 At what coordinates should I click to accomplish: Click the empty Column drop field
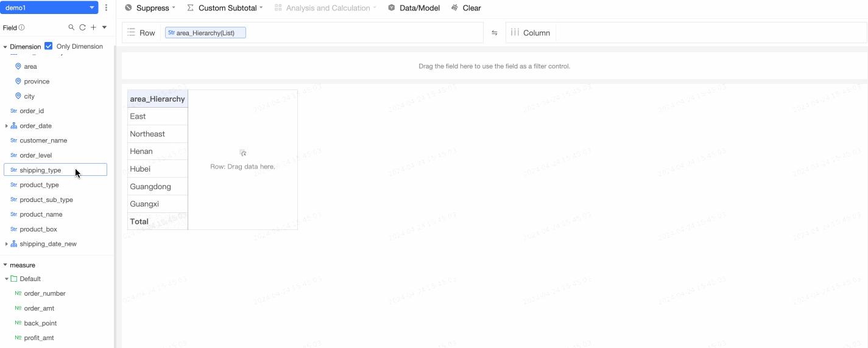(711, 33)
